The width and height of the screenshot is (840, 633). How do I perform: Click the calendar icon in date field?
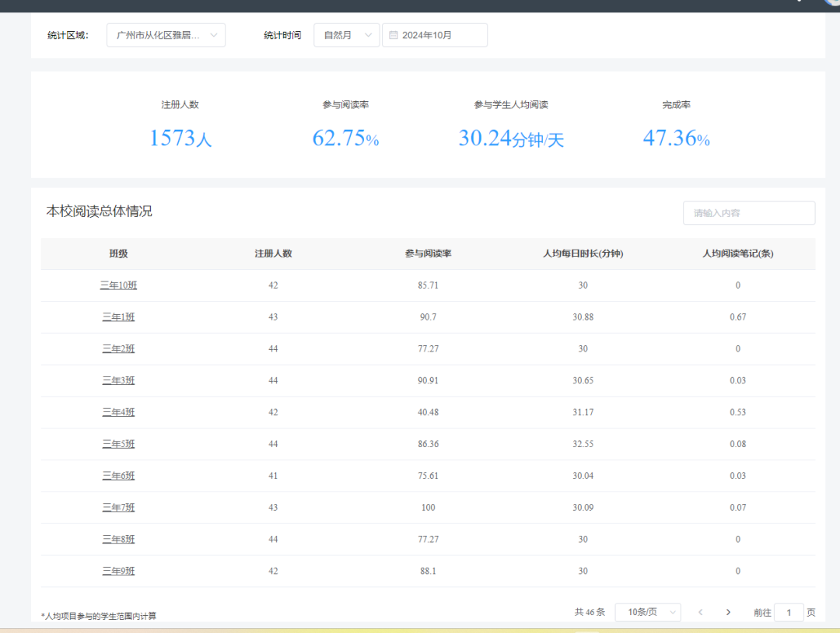(394, 35)
